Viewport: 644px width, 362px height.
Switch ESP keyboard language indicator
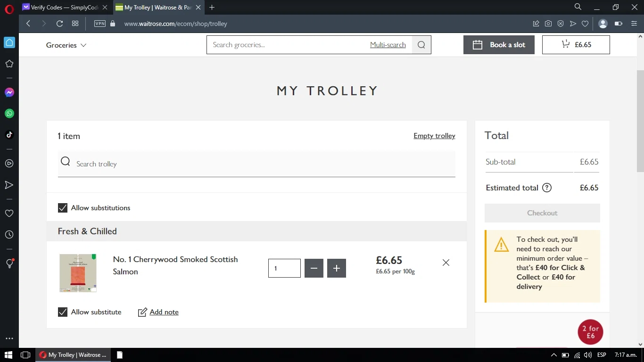pos(602,355)
